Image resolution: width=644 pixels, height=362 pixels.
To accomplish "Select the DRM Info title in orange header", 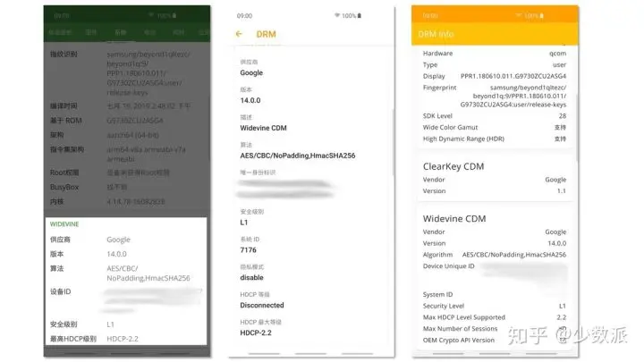I will [x=436, y=34].
